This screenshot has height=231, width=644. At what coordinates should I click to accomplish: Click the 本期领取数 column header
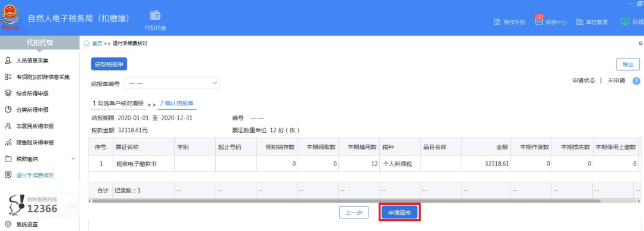click(318, 147)
